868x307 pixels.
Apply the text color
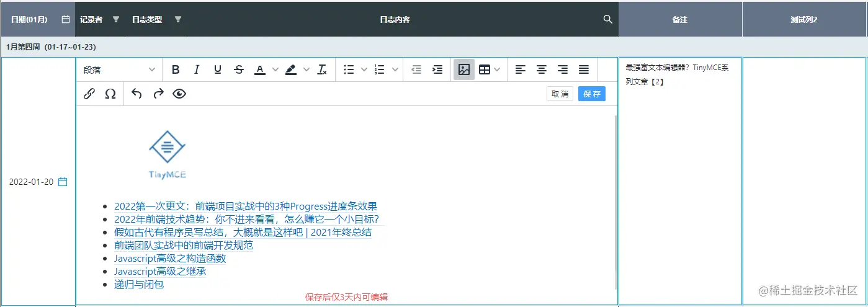pos(260,69)
